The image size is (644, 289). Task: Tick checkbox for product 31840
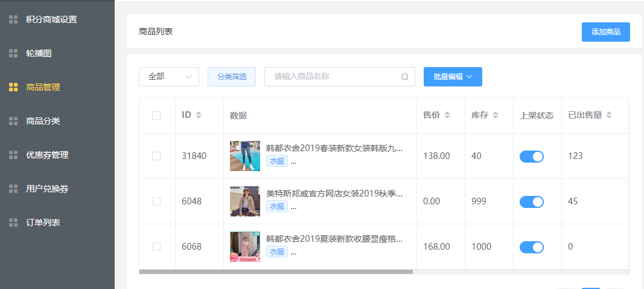click(x=156, y=156)
